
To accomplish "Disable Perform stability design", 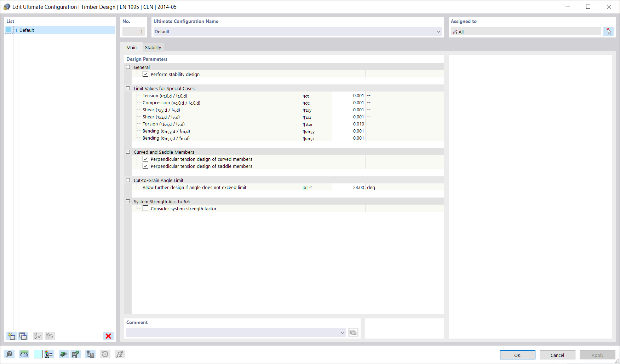I will 145,74.
